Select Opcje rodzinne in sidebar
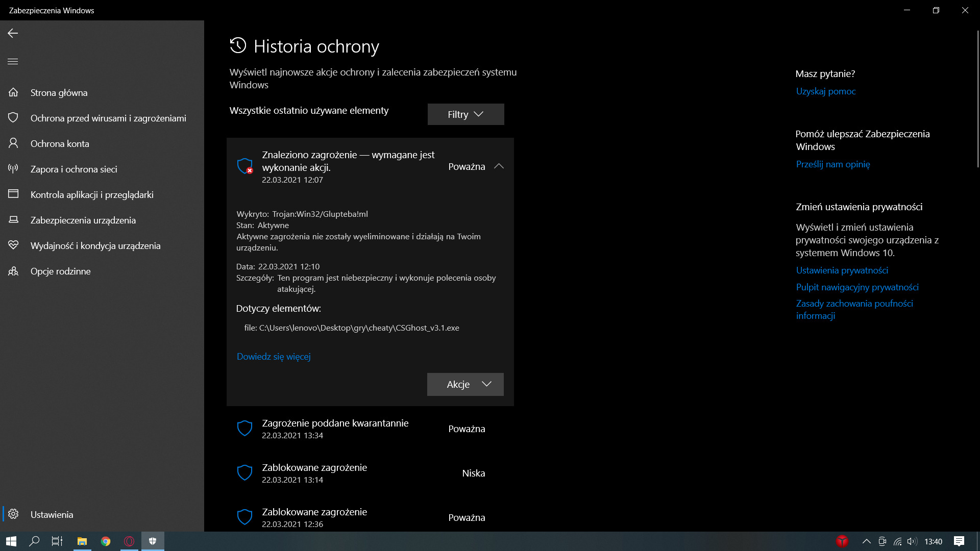 pos(102,271)
